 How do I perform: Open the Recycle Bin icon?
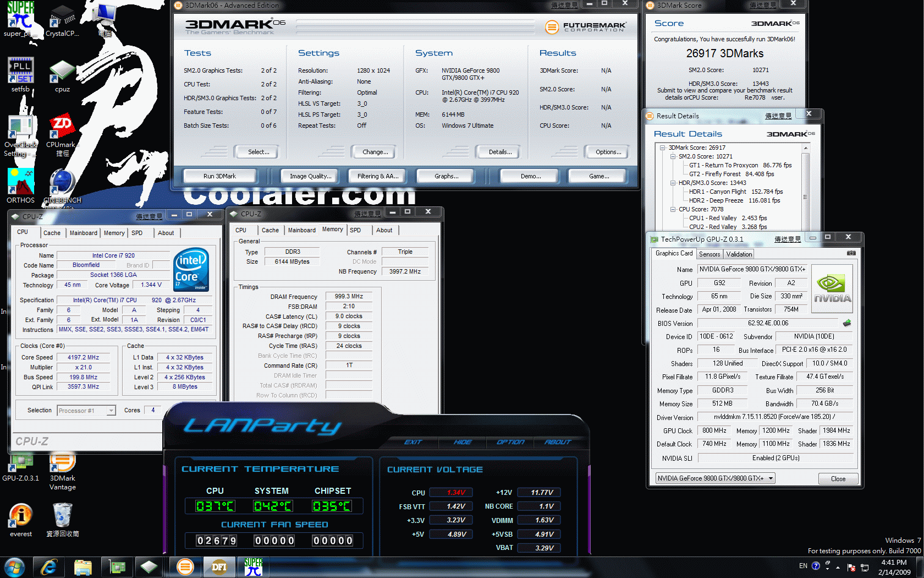click(62, 520)
